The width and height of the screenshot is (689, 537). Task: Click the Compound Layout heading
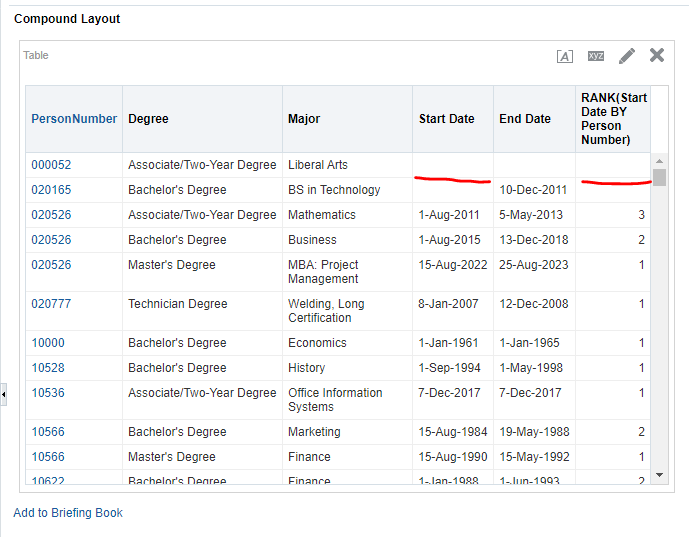click(x=67, y=19)
